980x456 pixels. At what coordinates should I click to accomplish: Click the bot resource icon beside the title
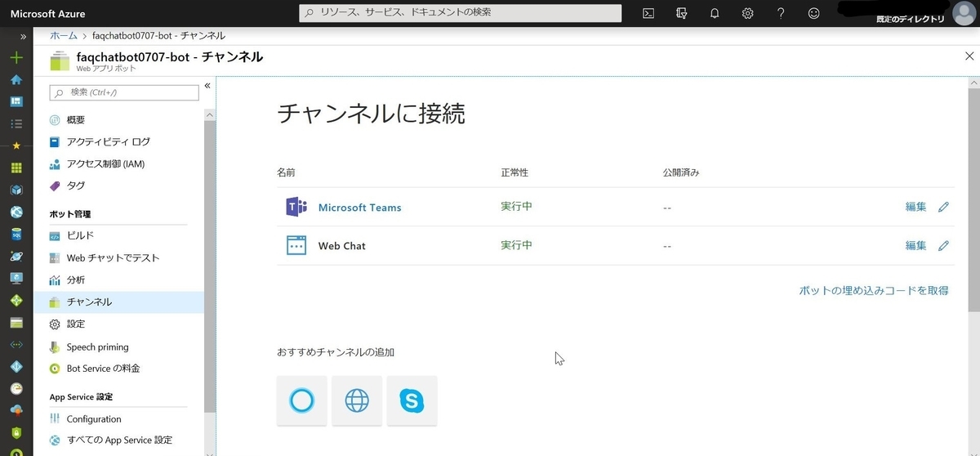coord(60,61)
